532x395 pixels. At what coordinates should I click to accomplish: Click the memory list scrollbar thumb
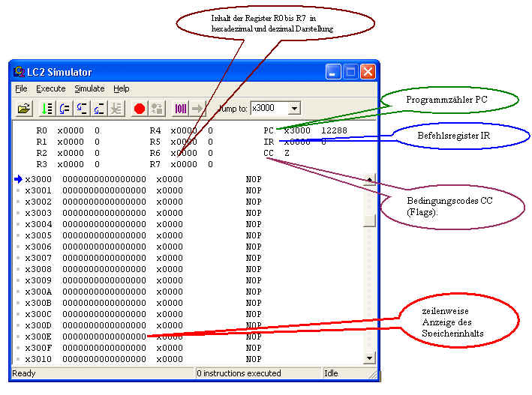tap(369, 220)
